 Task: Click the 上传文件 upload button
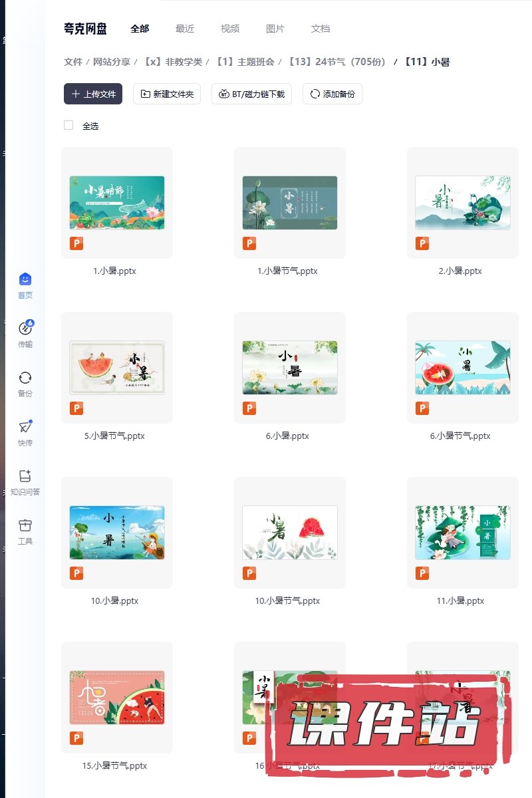[x=93, y=94]
